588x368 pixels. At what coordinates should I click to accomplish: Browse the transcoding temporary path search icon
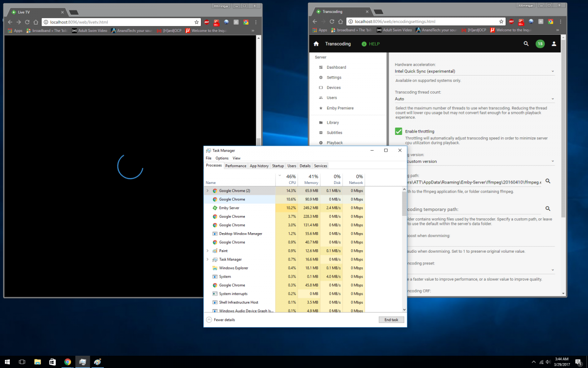tap(548, 209)
